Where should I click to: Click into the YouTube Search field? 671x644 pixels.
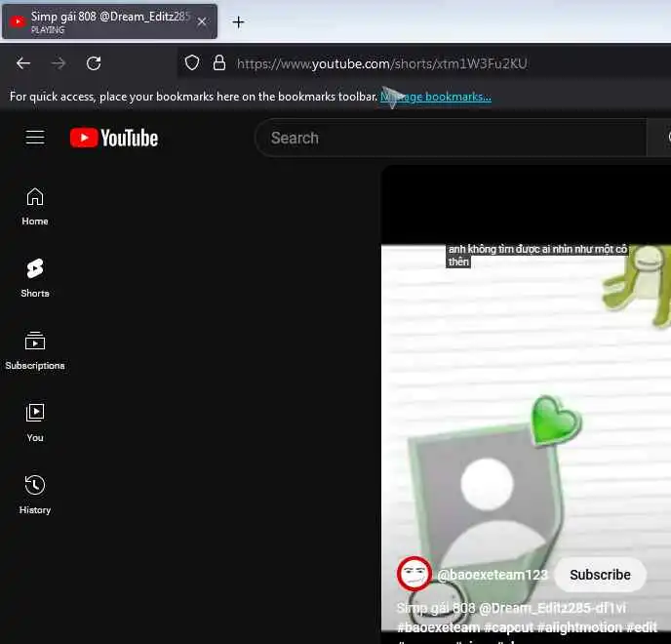pyautogui.click(x=451, y=138)
